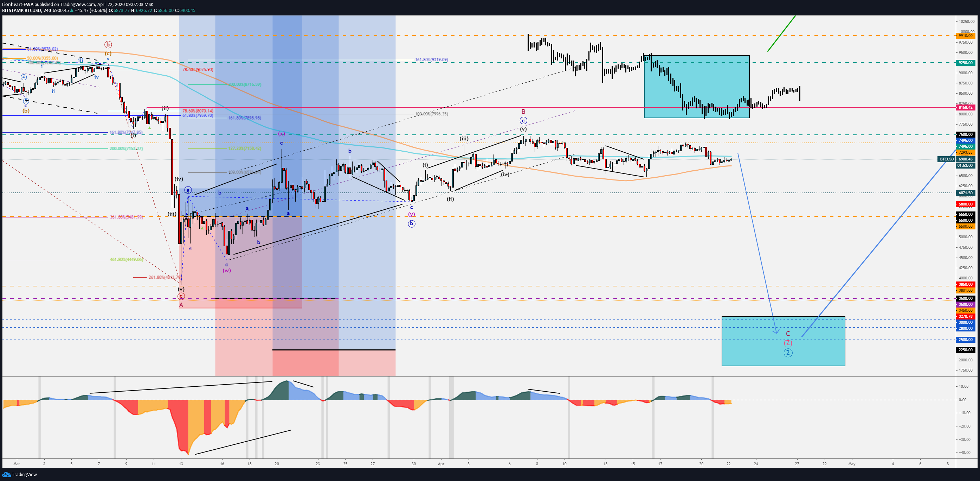
Task: Click the TradingView cloud logo icon
Action: click(x=6, y=475)
